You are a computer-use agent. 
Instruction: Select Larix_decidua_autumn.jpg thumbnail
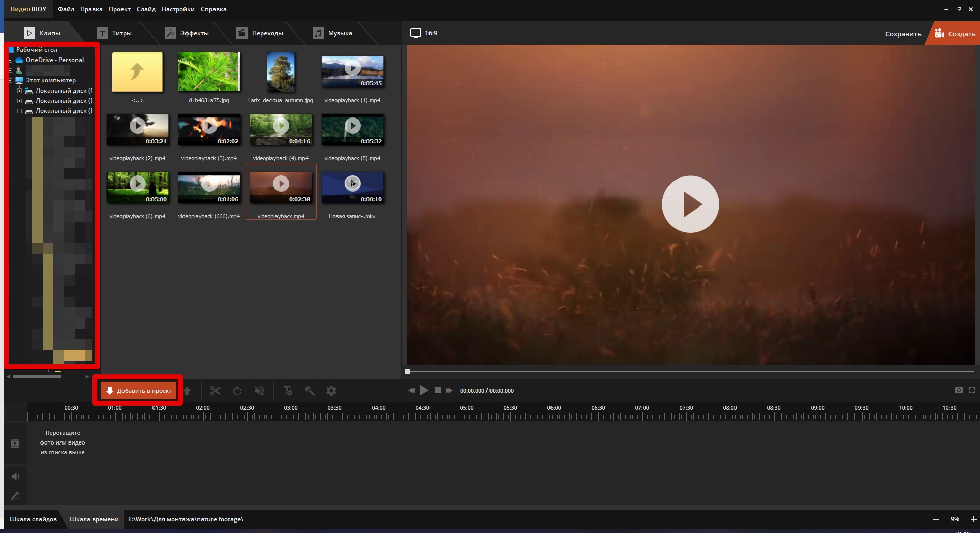tap(281, 72)
